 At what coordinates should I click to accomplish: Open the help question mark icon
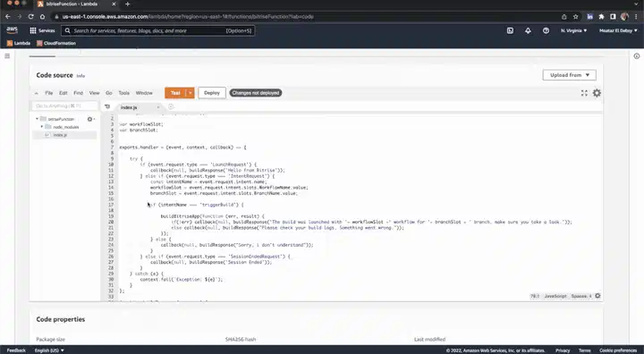click(546, 30)
